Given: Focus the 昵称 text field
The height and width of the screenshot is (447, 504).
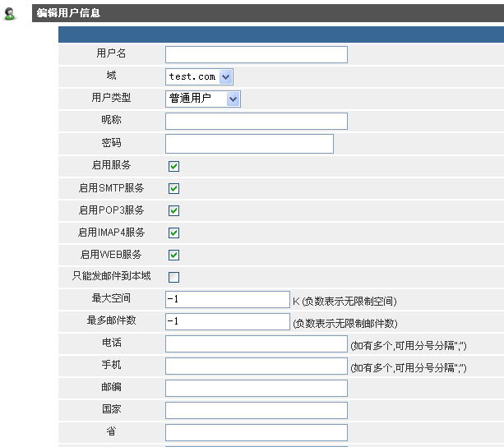Looking at the screenshot, I should click(256, 121).
